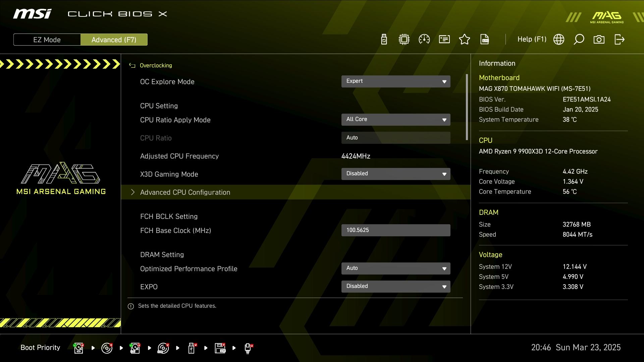The height and width of the screenshot is (362, 644).
Task: Click the search magnifier icon
Action: tap(579, 40)
